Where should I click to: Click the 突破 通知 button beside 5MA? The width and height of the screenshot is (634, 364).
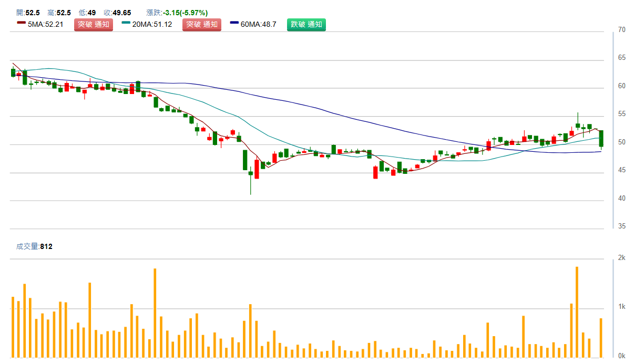[x=93, y=25]
